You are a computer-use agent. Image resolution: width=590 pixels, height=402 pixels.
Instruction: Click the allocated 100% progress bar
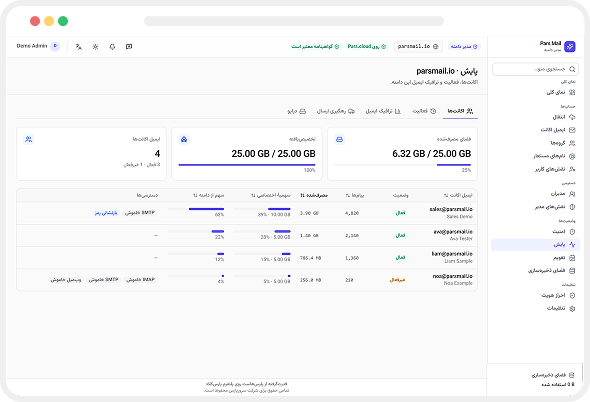(x=247, y=165)
